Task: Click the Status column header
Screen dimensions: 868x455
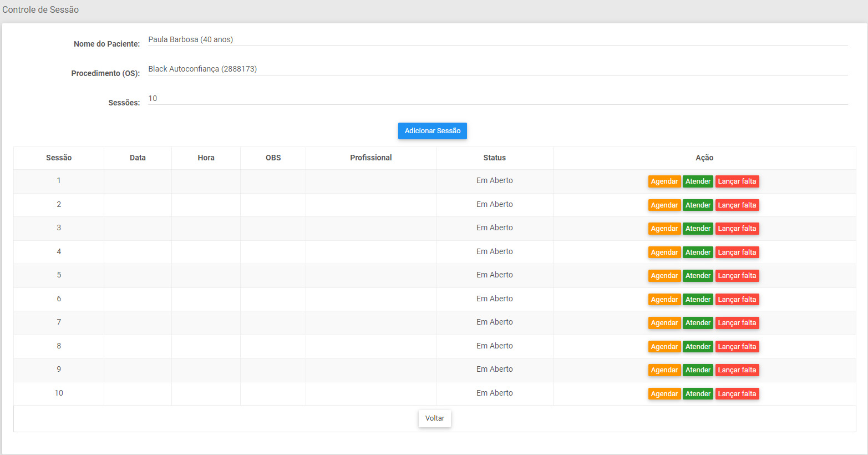Action: [494, 158]
